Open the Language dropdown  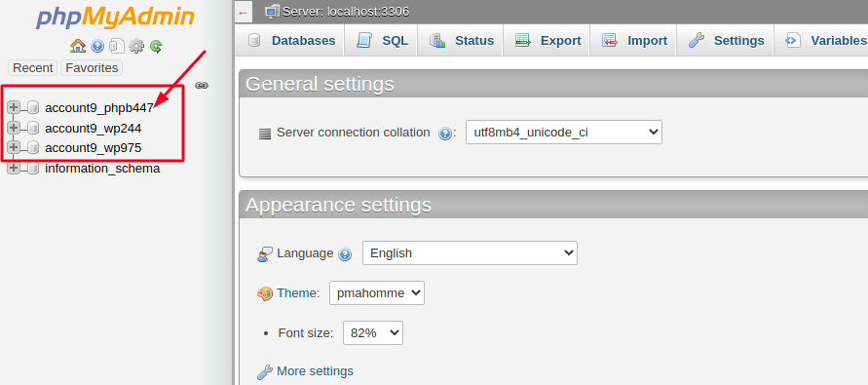(x=470, y=253)
